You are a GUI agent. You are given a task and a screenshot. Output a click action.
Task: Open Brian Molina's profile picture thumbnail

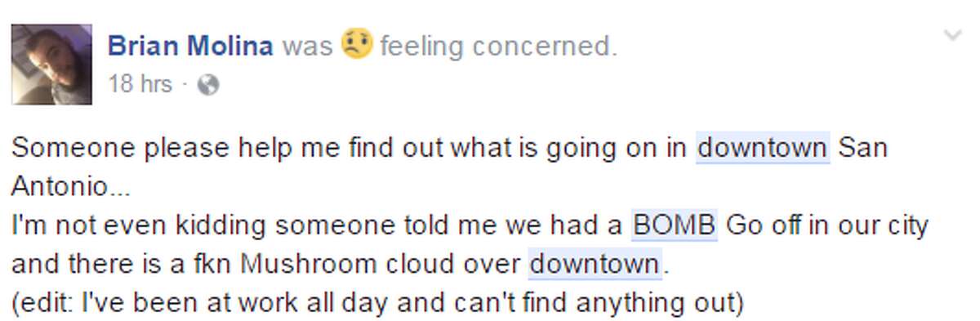[51, 65]
